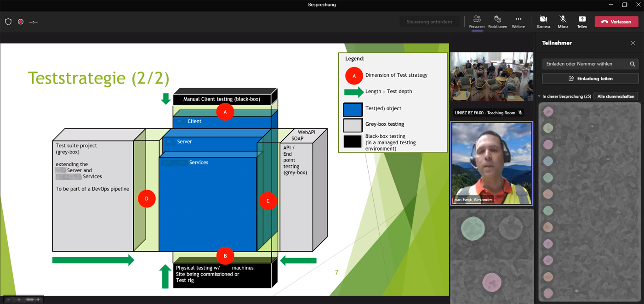Unmute with the Mikro button
This screenshot has width=644, height=304.
point(563,22)
